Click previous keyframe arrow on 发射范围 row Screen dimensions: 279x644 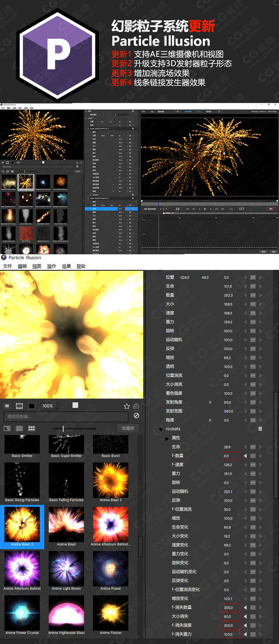click(245, 411)
